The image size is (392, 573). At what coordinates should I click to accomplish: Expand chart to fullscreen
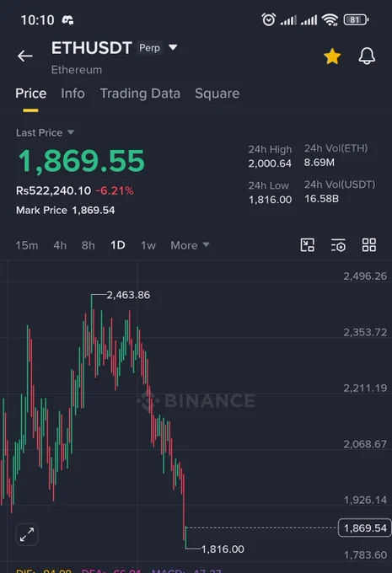point(27,534)
